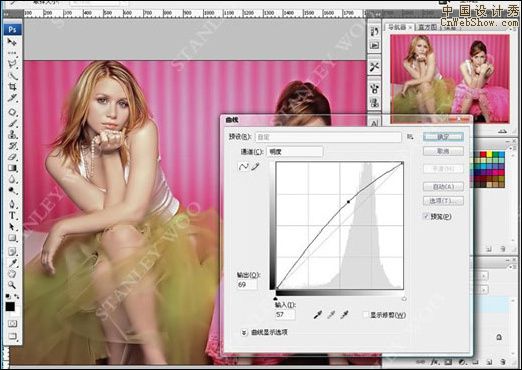Select the Eraser tool
Screen dimensions: 522x370
(x=12, y=157)
